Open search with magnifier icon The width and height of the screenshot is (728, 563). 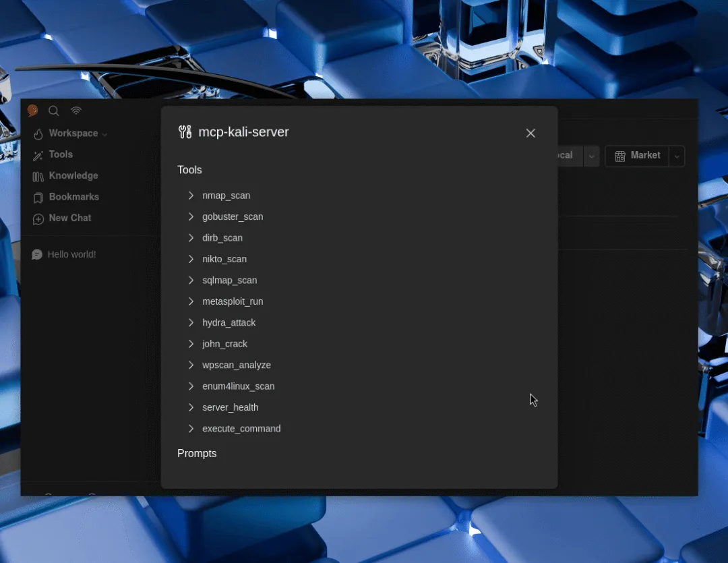tap(54, 111)
